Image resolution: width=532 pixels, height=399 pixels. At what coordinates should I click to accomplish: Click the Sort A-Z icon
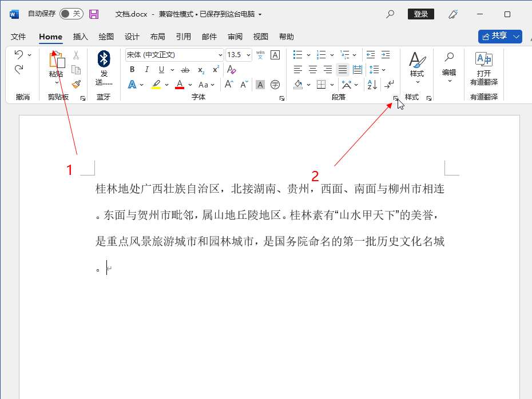point(372,85)
